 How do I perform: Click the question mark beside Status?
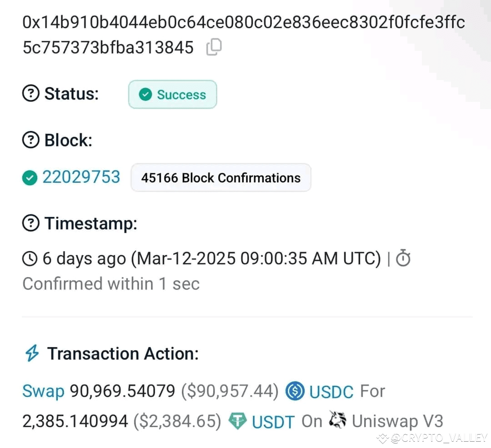[x=30, y=94]
